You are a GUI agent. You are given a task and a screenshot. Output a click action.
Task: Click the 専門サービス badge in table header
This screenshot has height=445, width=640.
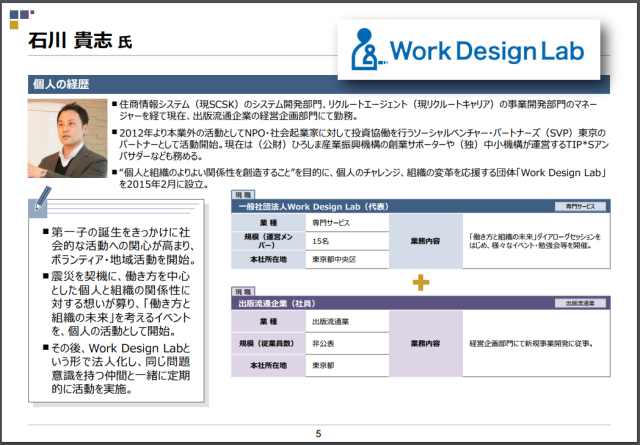pos(580,207)
